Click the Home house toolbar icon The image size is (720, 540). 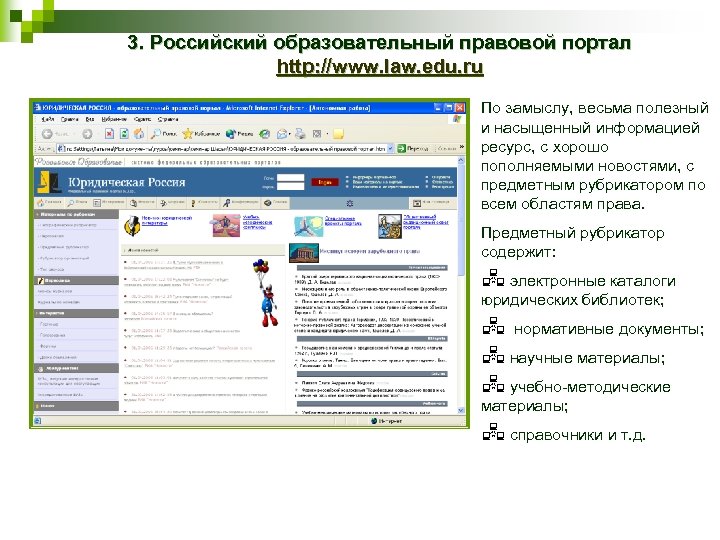[139, 134]
